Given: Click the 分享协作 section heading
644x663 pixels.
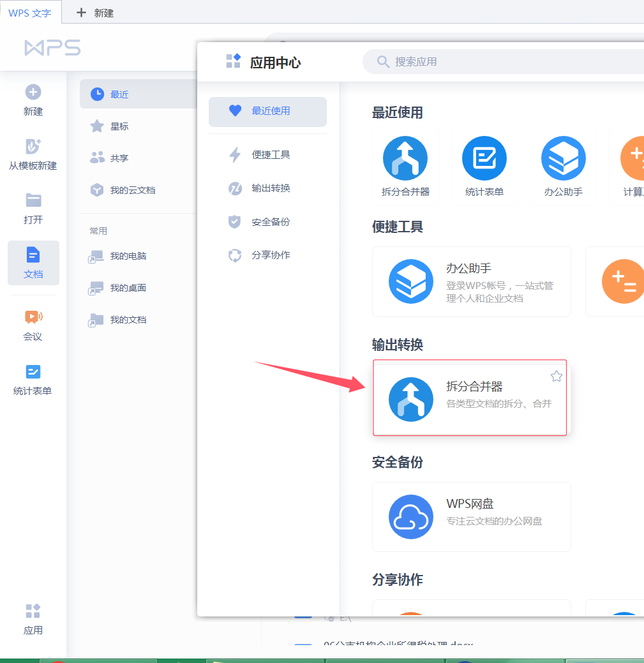Looking at the screenshot, I should pos(398,579).
